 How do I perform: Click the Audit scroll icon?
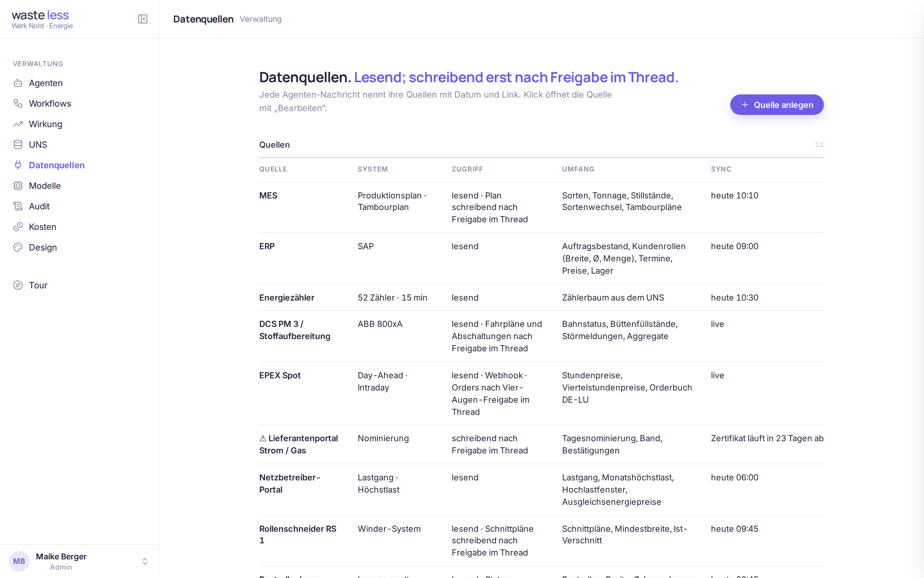pyautogui.click(x=18, y=206)
